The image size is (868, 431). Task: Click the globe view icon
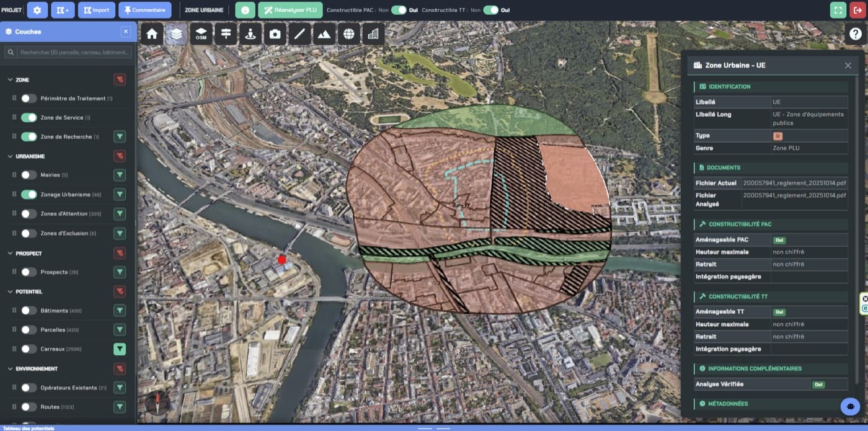(348, 34)
